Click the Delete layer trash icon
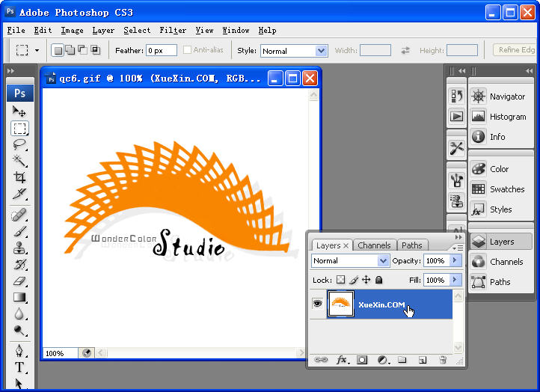Image resolution: width=540 pixels, height=392 pixels. (x=443, y=361)
